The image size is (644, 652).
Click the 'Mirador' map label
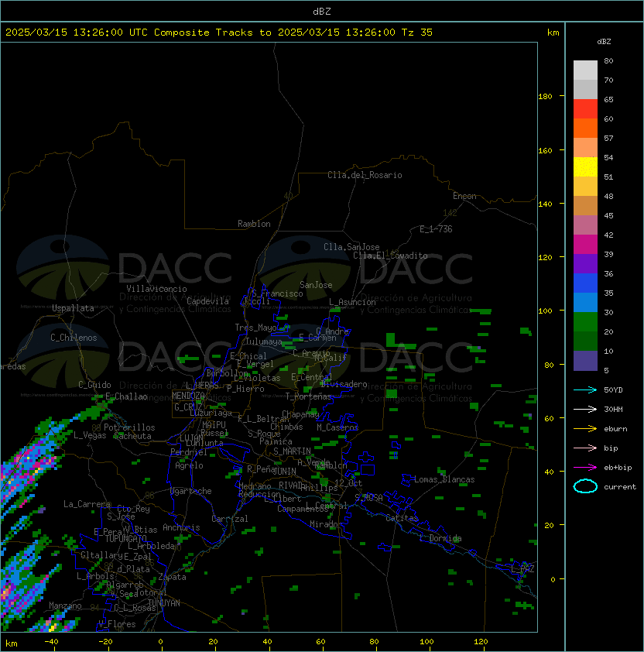(x=326, y=524)
